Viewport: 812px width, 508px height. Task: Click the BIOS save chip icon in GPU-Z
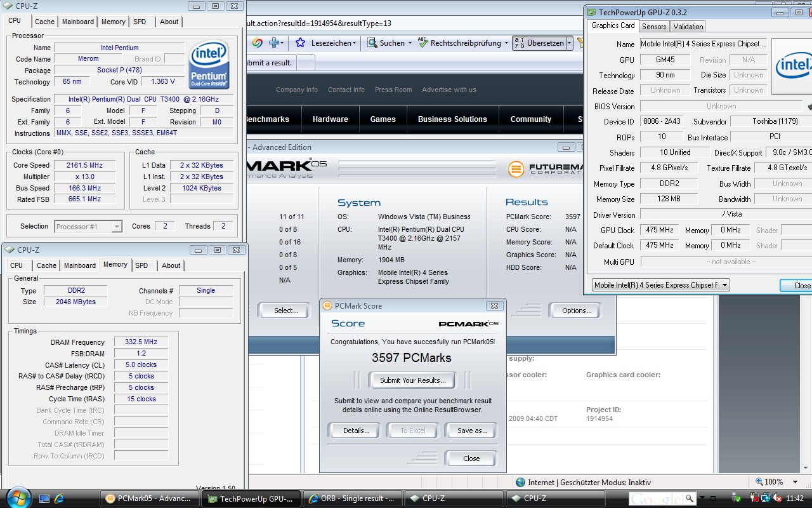click(809, 106)
